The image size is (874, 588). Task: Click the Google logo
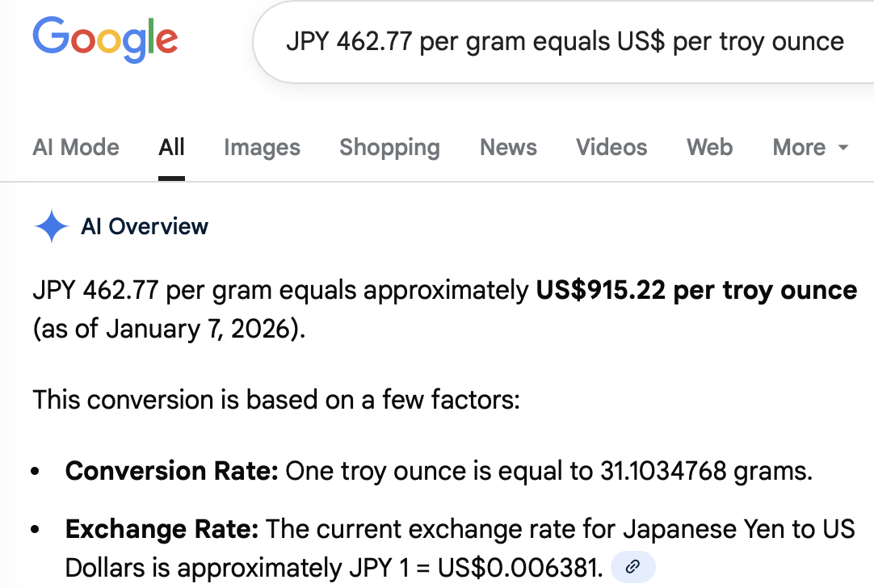pyautogui.click(x=105, y=40)
